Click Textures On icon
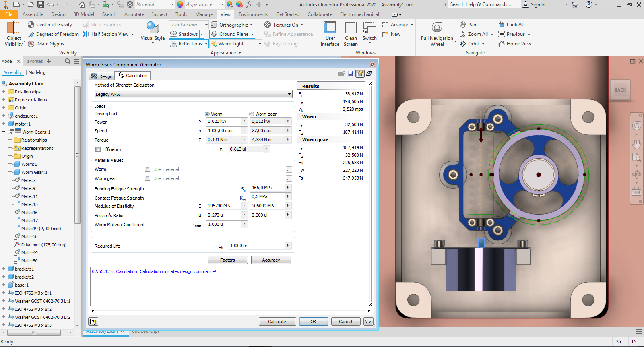Image resolution: width=644 pixels, height=347 pixels. [x=268, y=25]
